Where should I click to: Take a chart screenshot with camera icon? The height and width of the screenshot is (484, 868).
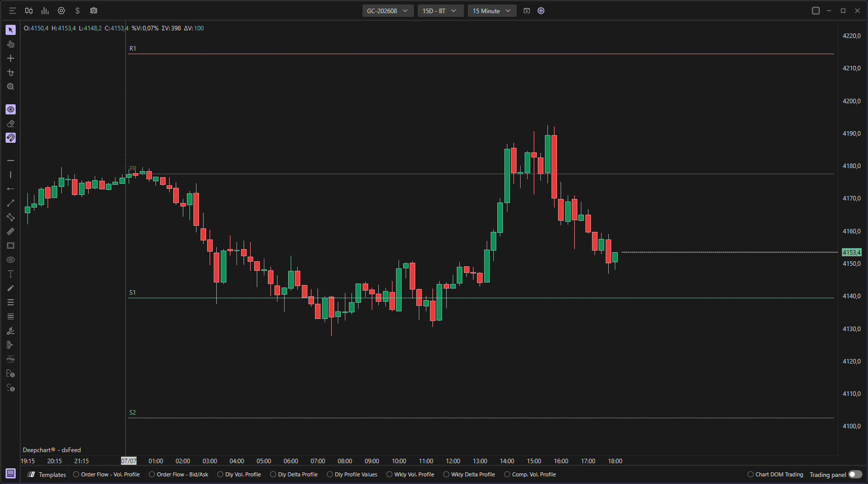tap(94, 11)
